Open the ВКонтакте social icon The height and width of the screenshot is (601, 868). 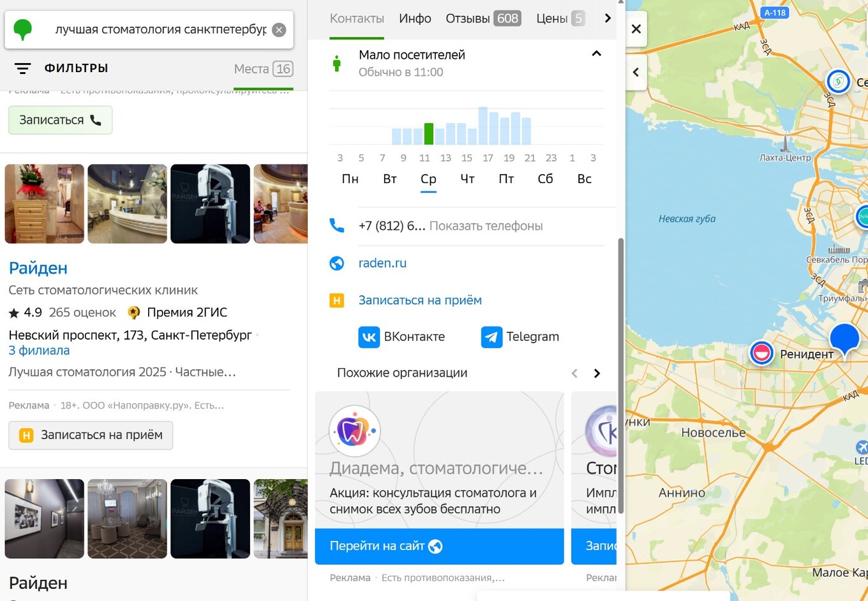pyautogui.click(x=369, y=337)
